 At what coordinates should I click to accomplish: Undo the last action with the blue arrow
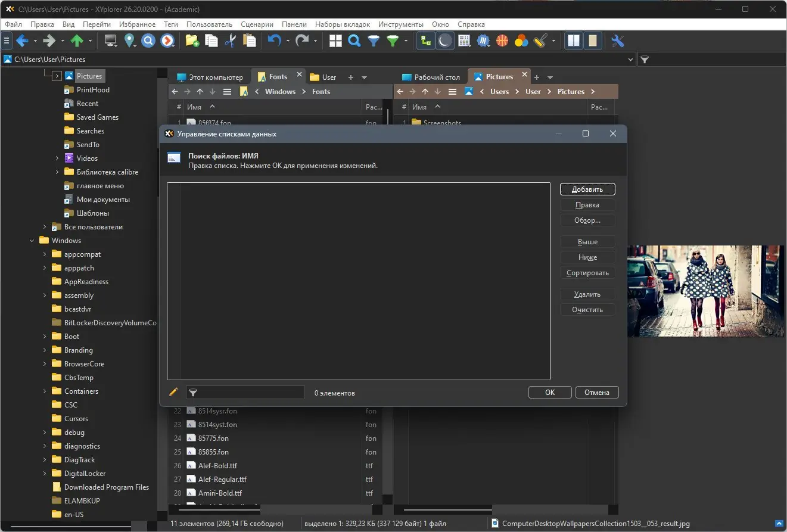(274, 41)
